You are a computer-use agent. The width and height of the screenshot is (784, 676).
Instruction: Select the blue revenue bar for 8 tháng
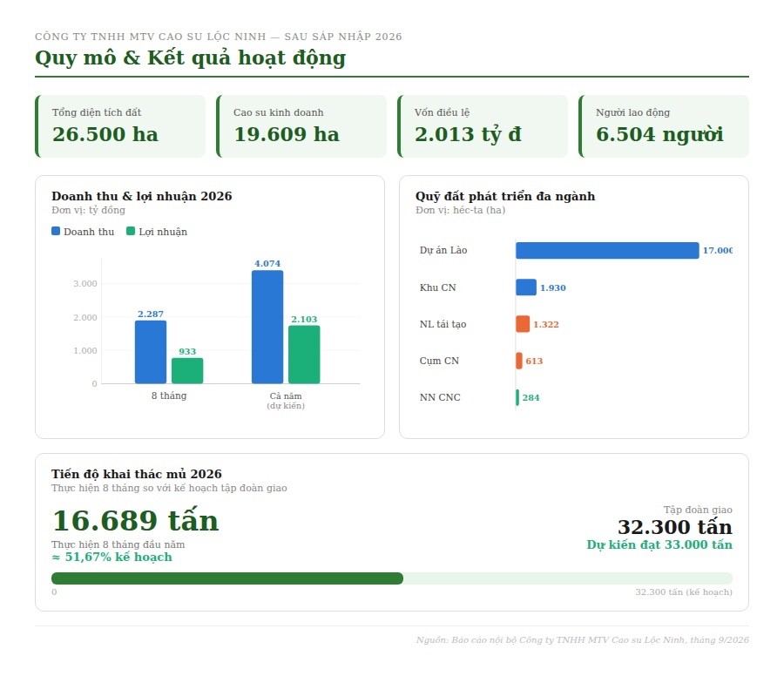(151, 352)
